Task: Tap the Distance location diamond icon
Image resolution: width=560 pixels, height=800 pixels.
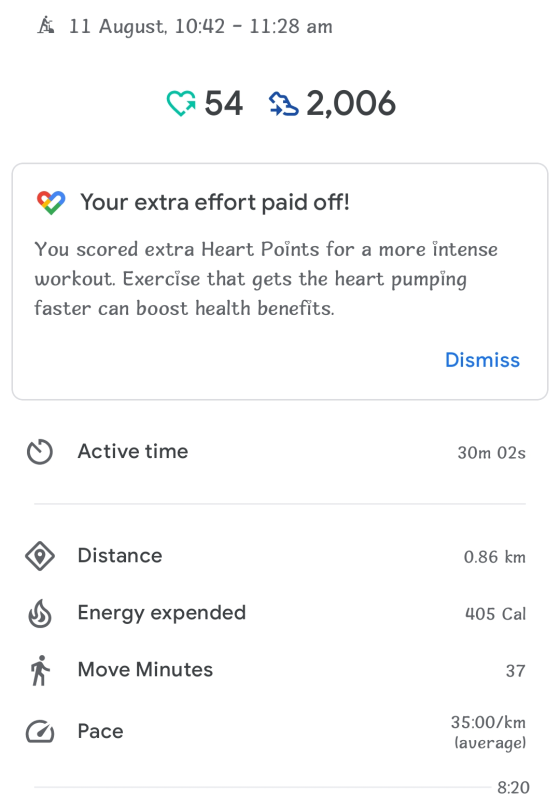Action: pyautogui.click(x=40, y=556)
